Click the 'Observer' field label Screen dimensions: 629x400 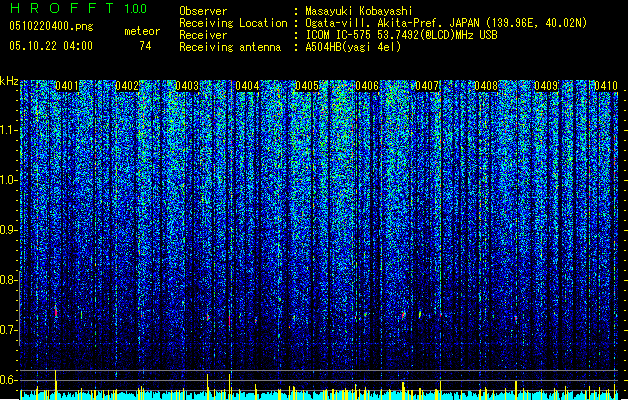203,11
